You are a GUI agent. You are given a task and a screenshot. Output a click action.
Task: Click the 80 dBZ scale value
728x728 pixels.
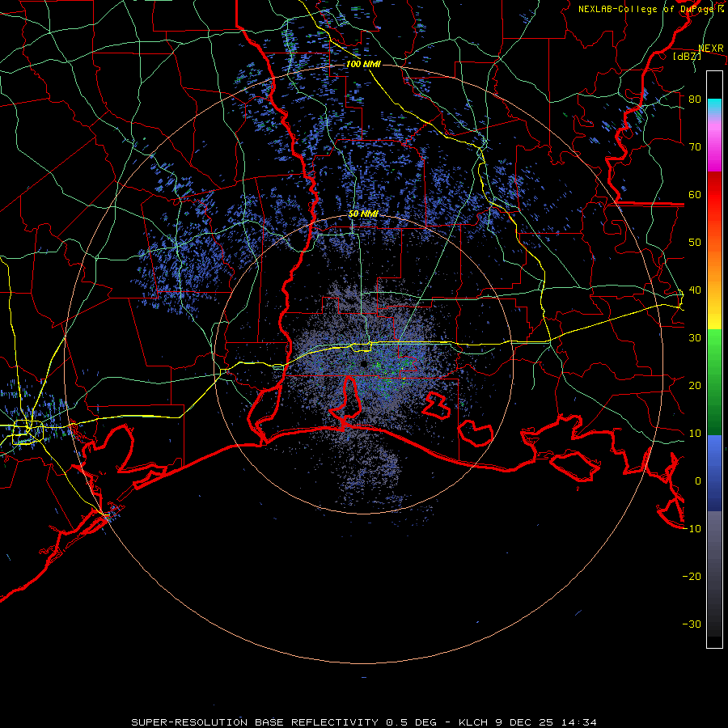point(695,99)
